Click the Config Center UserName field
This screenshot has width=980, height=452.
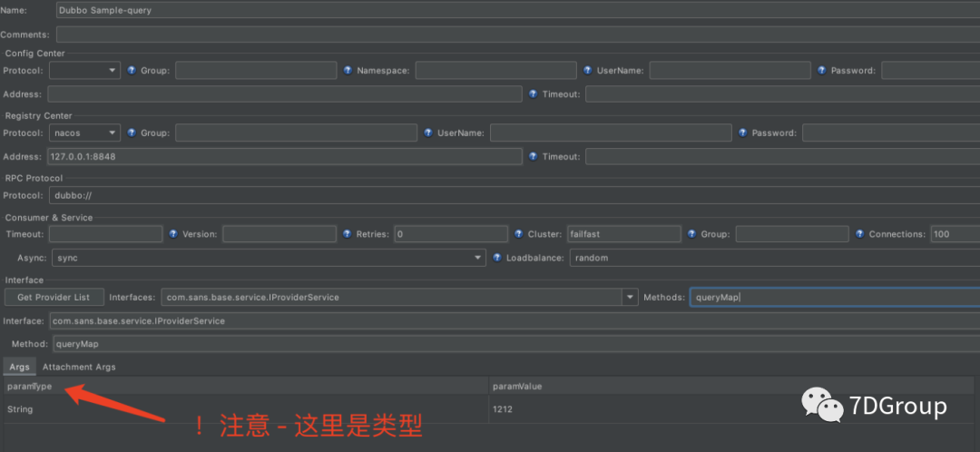point(730,71)
